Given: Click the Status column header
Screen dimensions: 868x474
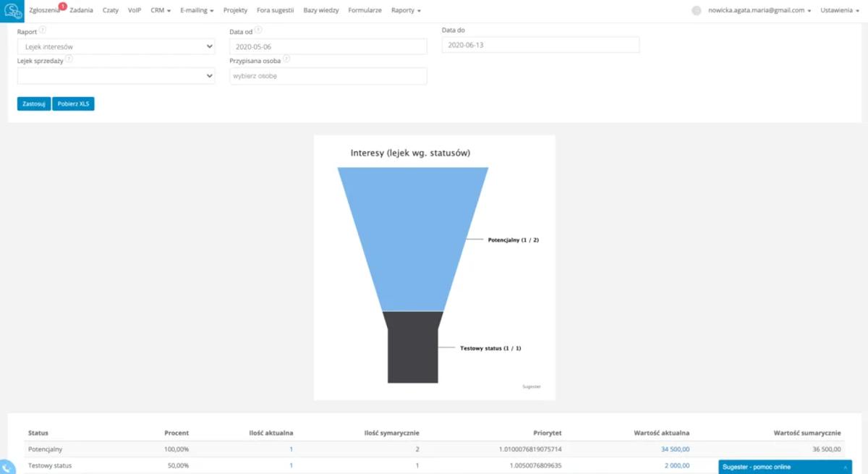Looking at the screenshot, I should pyautogui.click(x=38, y=433).
